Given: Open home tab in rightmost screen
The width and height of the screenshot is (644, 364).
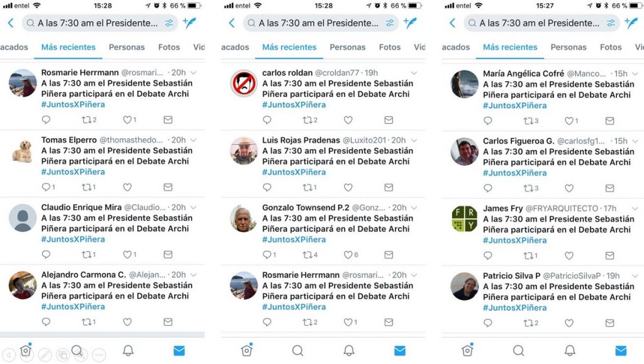Looking at the screenshot, I should coord(467,350).
